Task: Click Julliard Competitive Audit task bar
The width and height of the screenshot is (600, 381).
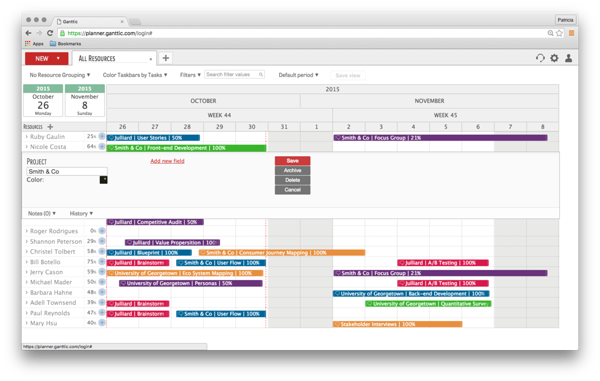Action: 155,222
